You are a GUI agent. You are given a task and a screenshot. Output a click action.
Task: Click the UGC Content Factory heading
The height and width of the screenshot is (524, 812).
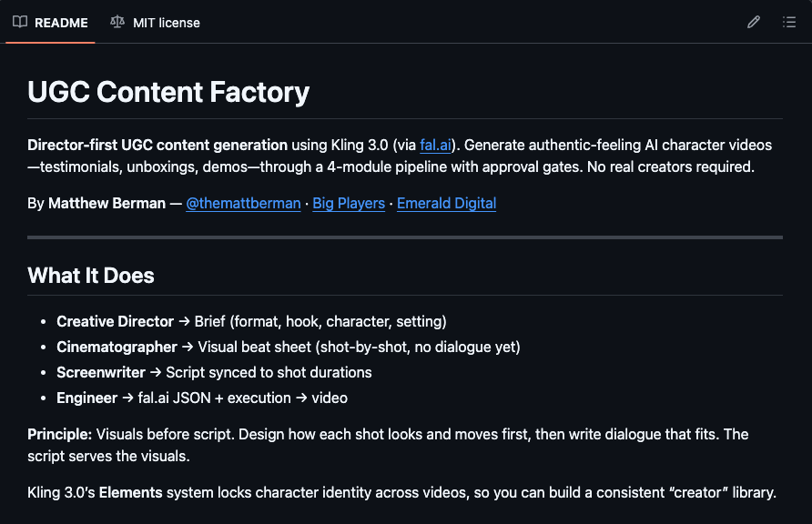click(168, 92)
